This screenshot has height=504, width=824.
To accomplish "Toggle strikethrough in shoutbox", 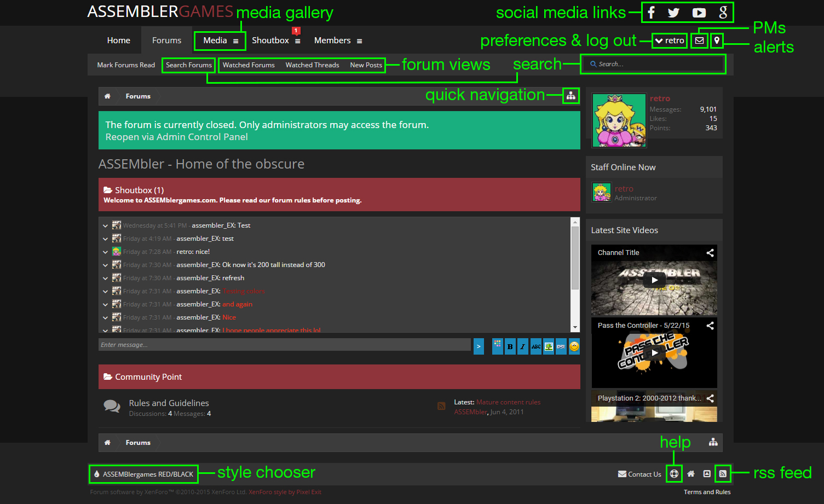I will pos(535,346).
